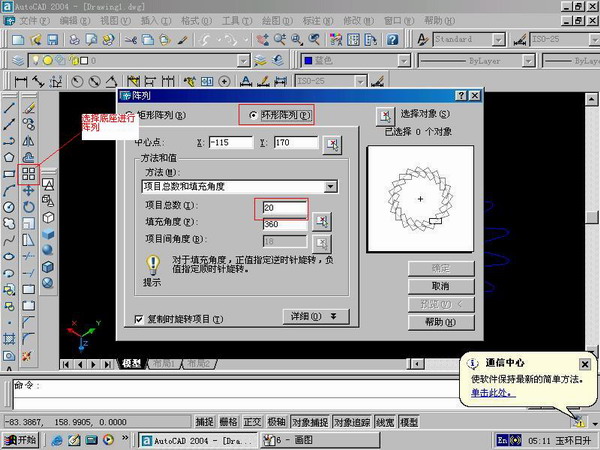Select the Move tool in the modify toolbar
The width and height of the screenshot is (600, 450).
(x=29, y=190)
